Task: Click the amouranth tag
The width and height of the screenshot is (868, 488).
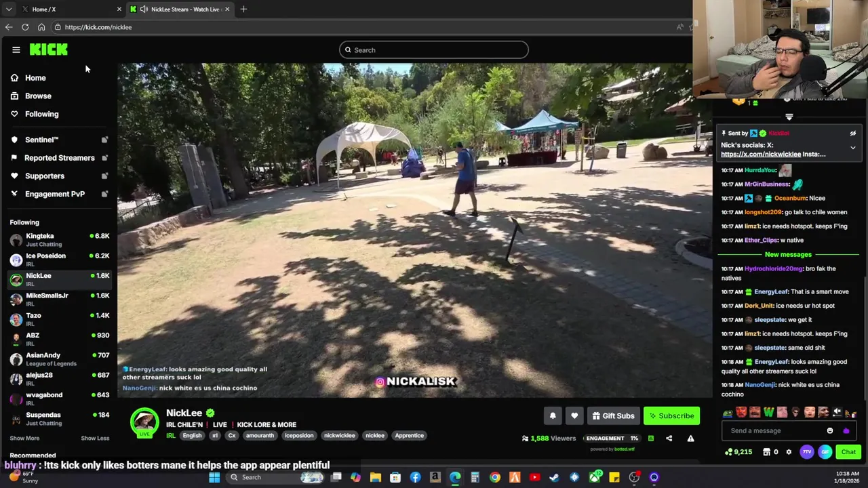Action: click(x=260, y=436)
